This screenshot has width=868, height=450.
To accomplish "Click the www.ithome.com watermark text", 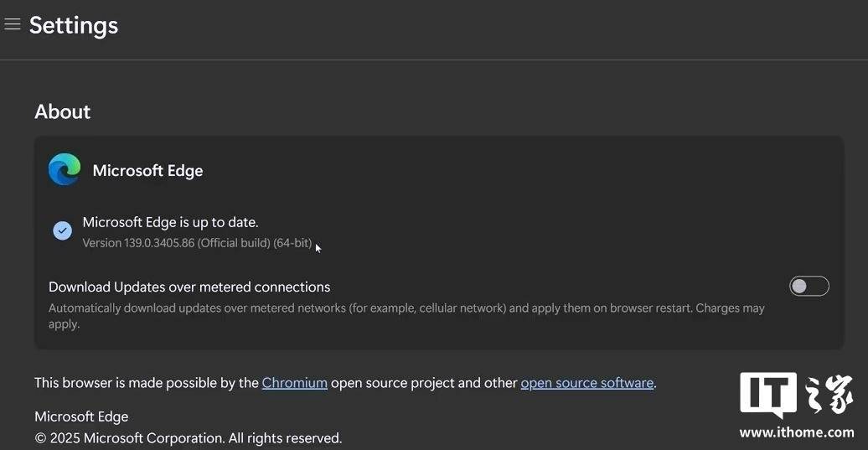I will click(x=796, y=432).
